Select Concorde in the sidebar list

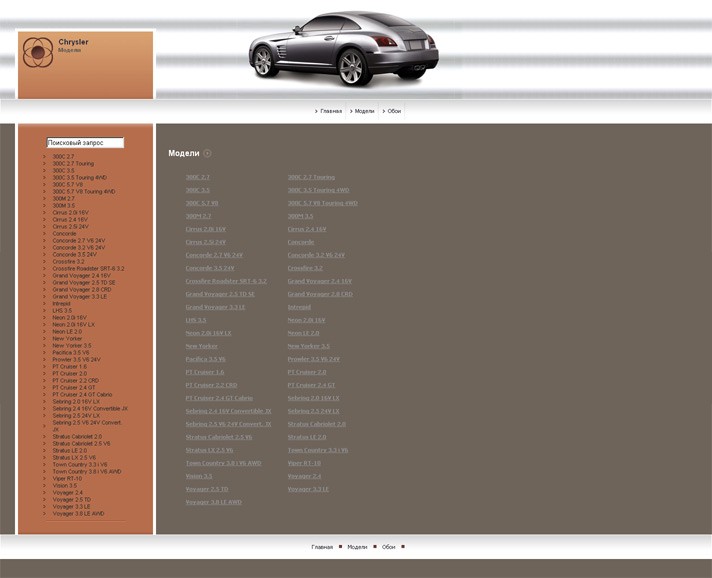click(64, 233)
